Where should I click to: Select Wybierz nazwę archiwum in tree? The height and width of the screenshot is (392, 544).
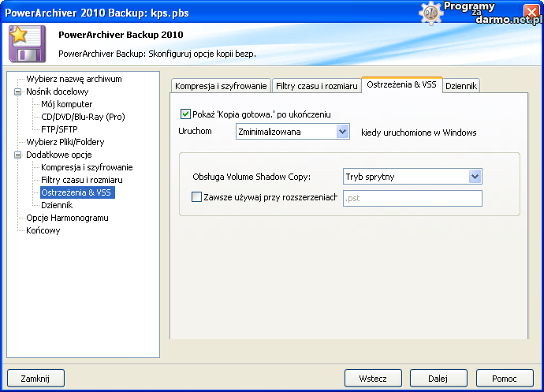[x=74, y=79]
